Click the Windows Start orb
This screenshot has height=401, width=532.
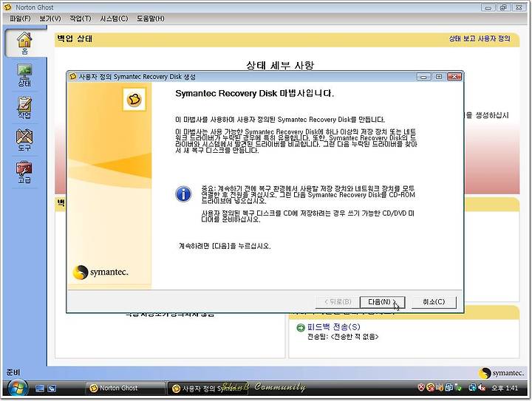pyautogui.click(x=18, y=388)
